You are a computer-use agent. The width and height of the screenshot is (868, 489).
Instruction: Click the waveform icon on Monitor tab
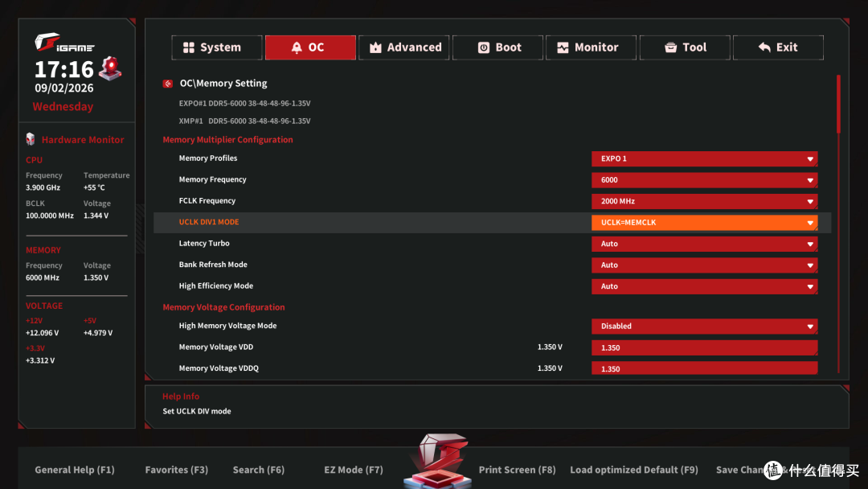click(563, 47)
